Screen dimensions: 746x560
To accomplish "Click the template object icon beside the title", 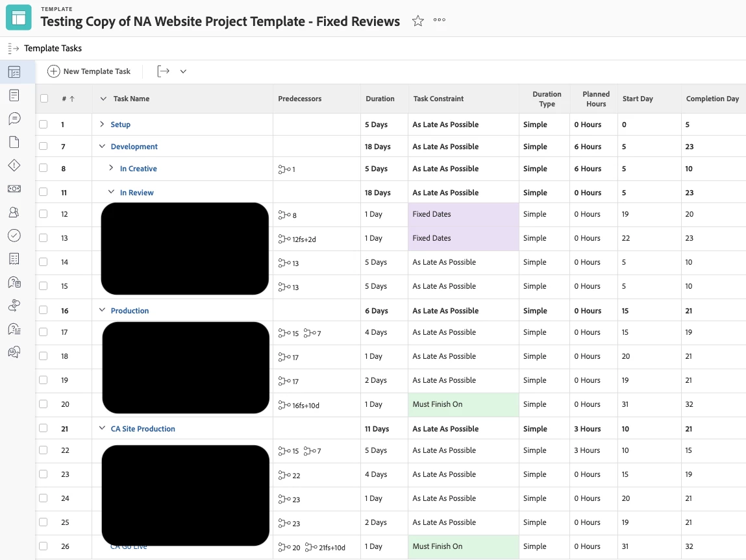I will point(19,17).
